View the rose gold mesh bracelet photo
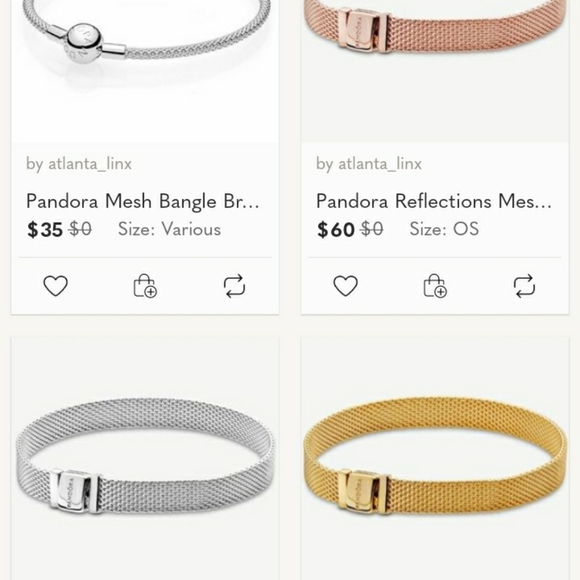Screen dimensions: 580x580 [x=435, y=71]
